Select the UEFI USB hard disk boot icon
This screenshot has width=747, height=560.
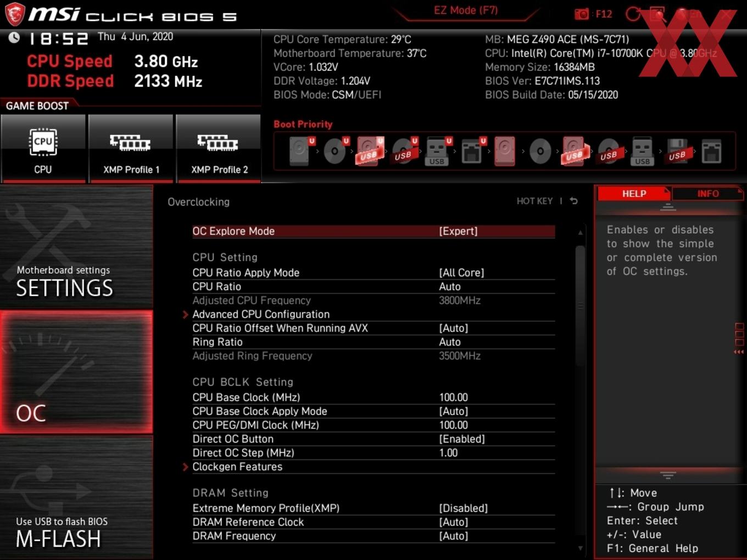pyautogui.click(x=370, y=151)
